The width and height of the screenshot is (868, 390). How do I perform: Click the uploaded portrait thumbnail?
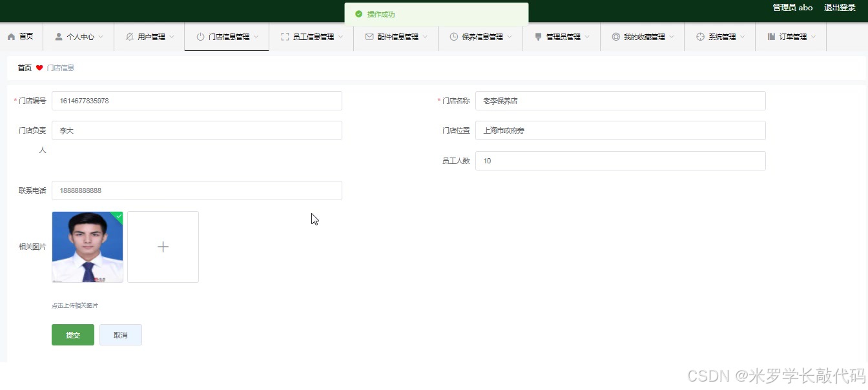[87, 247]
